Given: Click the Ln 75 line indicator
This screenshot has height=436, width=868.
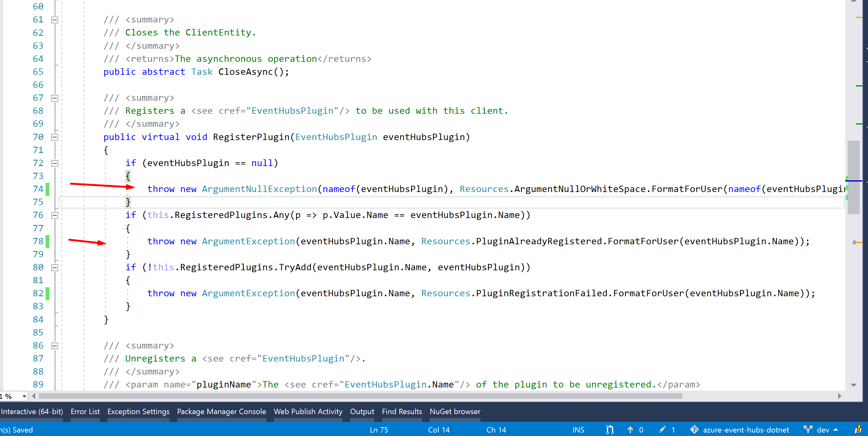Looking at the screenshot, I should click(x=379, y=430).
